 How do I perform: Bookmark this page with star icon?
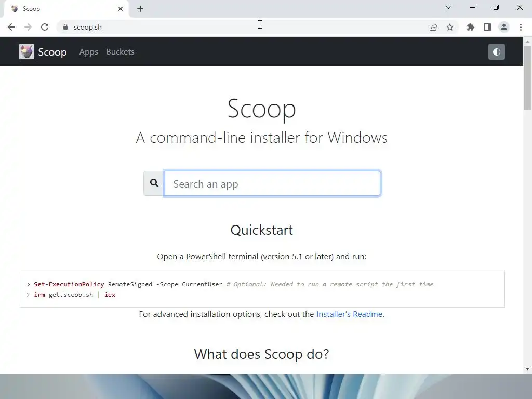[450, 27]
